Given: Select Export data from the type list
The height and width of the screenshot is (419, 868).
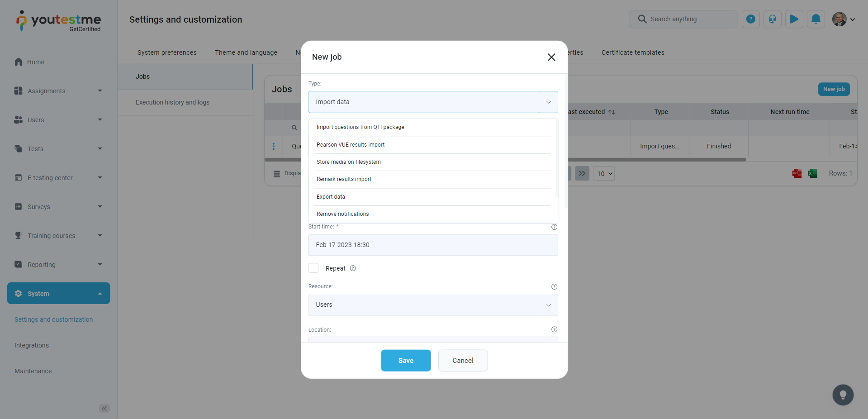Looking at the screenshot, I should point(331,197).
